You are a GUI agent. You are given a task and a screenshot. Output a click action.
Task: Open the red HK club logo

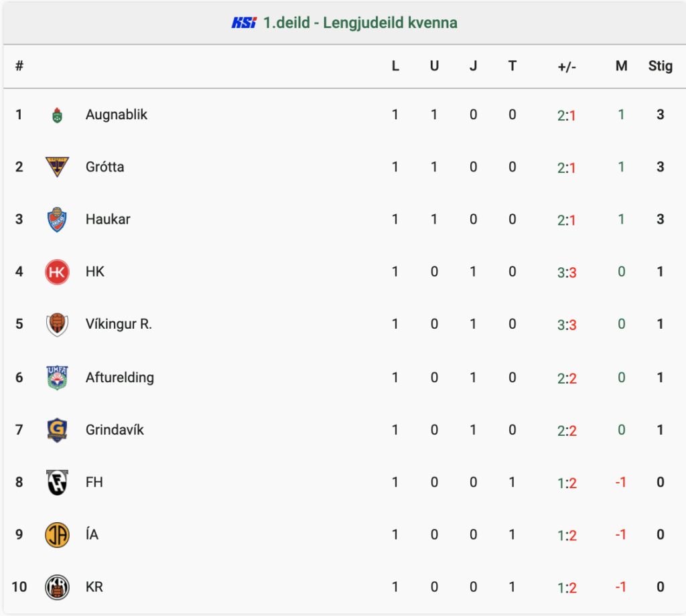(x=58, y=272)
